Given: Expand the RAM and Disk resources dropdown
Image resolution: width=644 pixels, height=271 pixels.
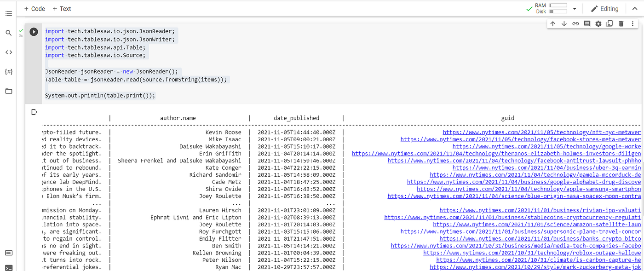Looking at the screenshot, I should (574, 8).
